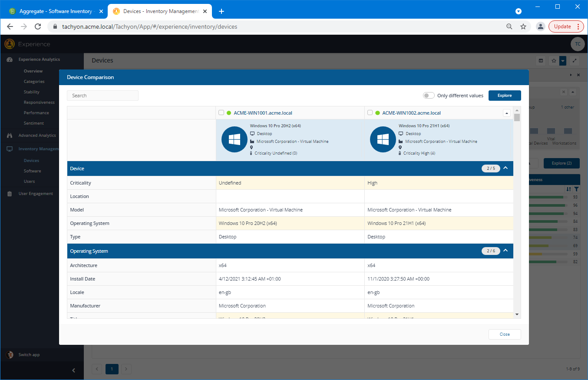Screen dimensions: 588x380
Task: Select the Criticality value High cell
Action: coord(439,183)
